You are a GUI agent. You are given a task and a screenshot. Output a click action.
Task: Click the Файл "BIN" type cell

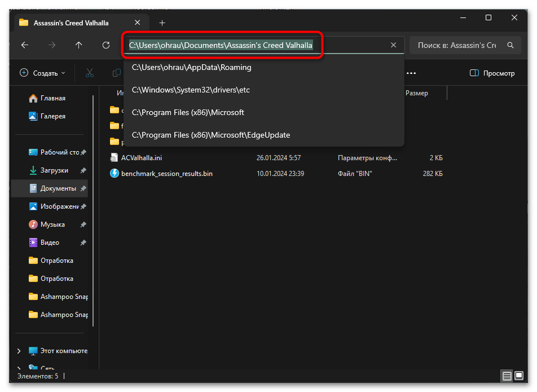pyautogui.click(x=355, y=174)
